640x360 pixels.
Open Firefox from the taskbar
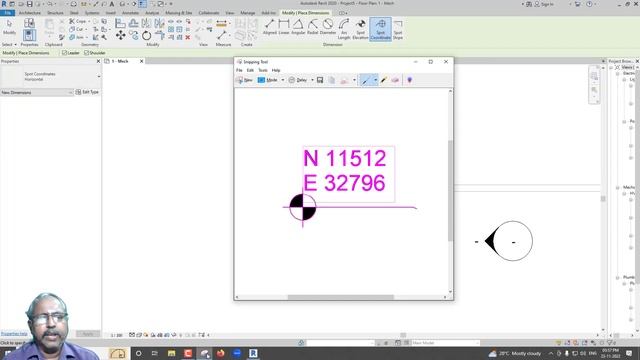[x=220, y=353]
